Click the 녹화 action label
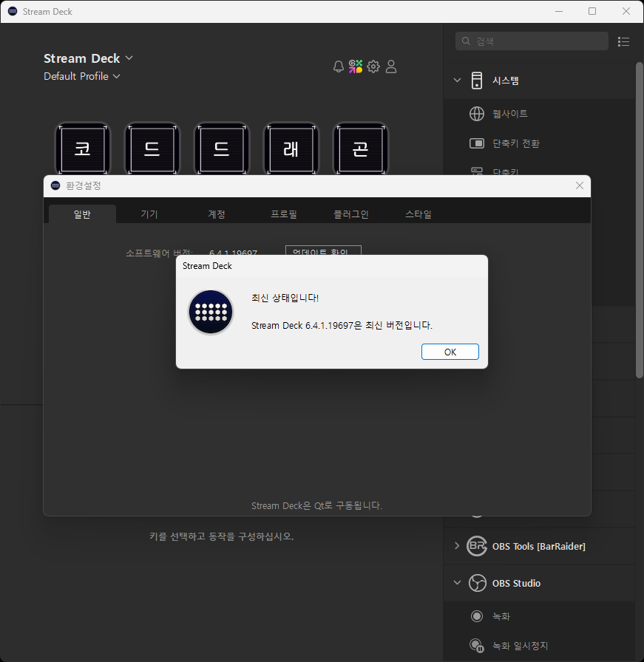The height and width of the screenshot is (662, 644). tap(501, 616)
